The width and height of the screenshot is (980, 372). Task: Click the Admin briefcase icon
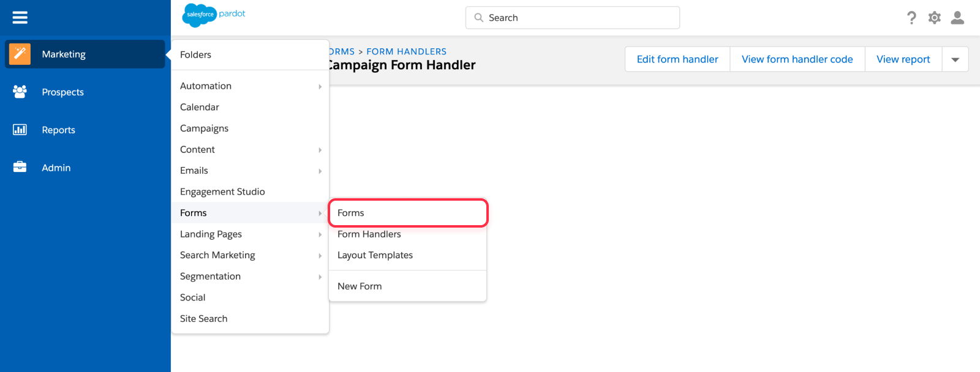click(19, 167)
